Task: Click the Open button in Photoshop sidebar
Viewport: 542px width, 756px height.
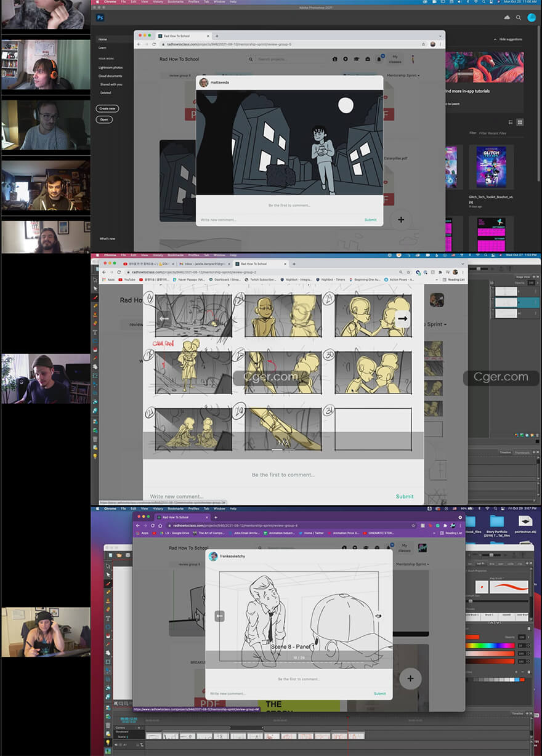Action: (x=104, y=119)
